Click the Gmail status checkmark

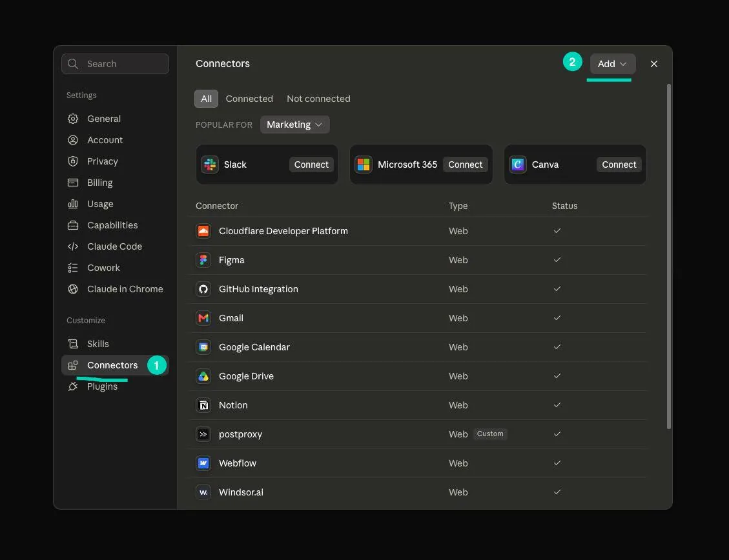pyautogui.click(x=557, y=317)
